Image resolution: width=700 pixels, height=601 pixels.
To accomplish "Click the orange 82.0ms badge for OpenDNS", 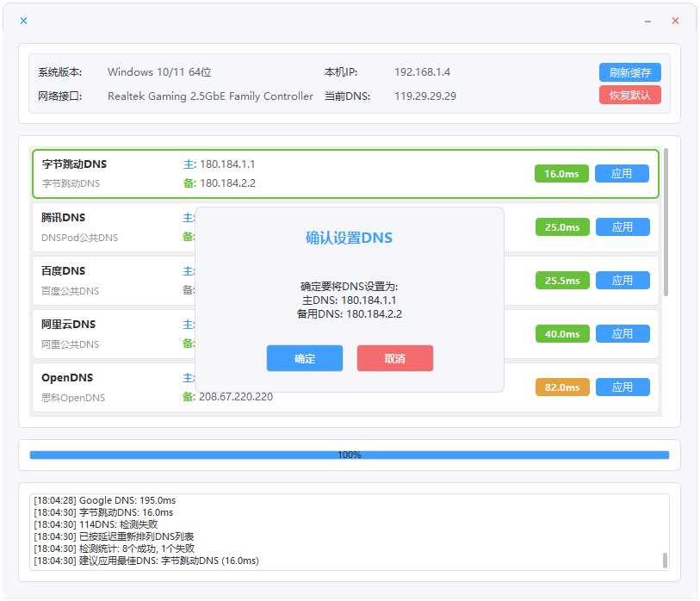I will [x=561, y=387].
